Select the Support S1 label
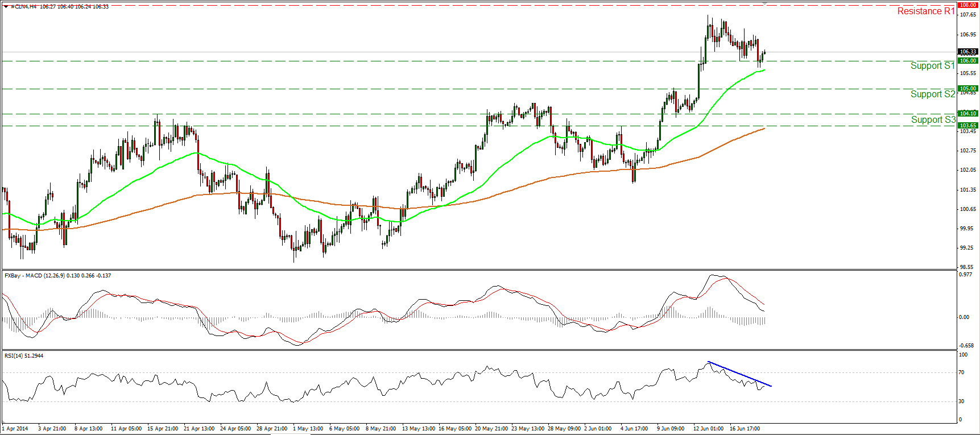 pyautogui.click(x=933, y=66)
